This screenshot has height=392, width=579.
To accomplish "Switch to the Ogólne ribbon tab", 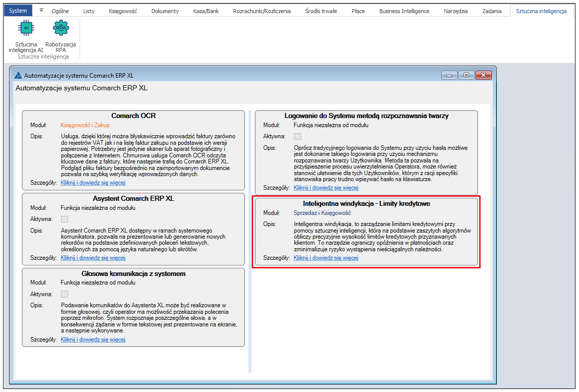I will click(60, 11).
